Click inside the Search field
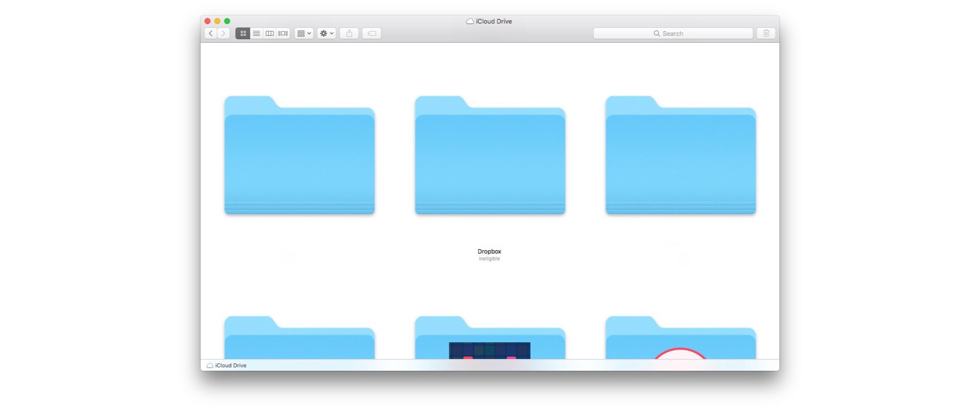980x410 pixels. click(x=673, y=33)
